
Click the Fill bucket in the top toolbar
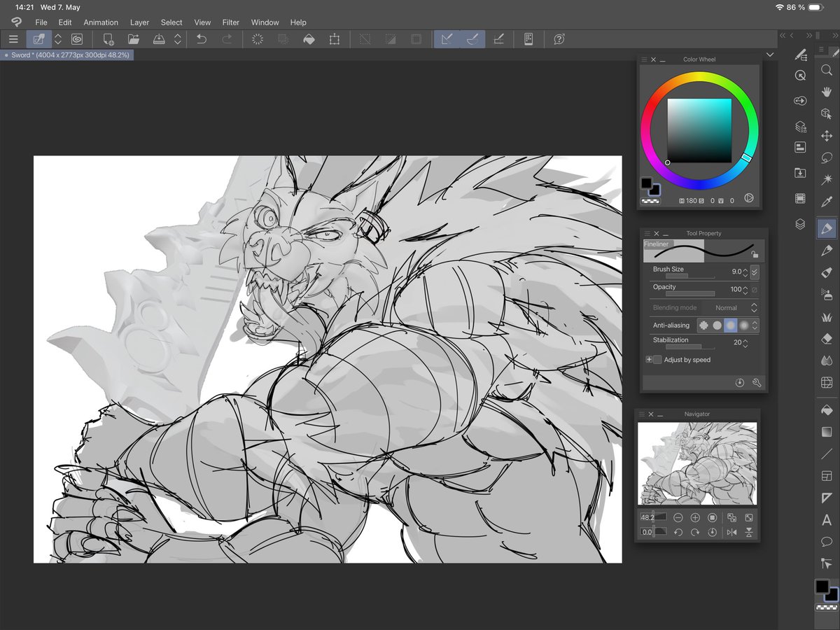[309, 39]
